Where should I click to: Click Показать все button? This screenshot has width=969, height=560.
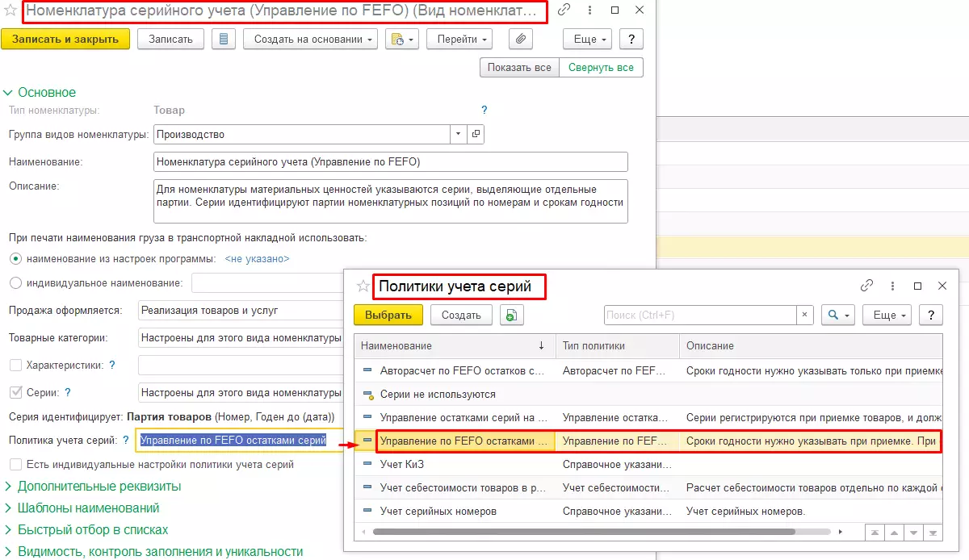520,68
